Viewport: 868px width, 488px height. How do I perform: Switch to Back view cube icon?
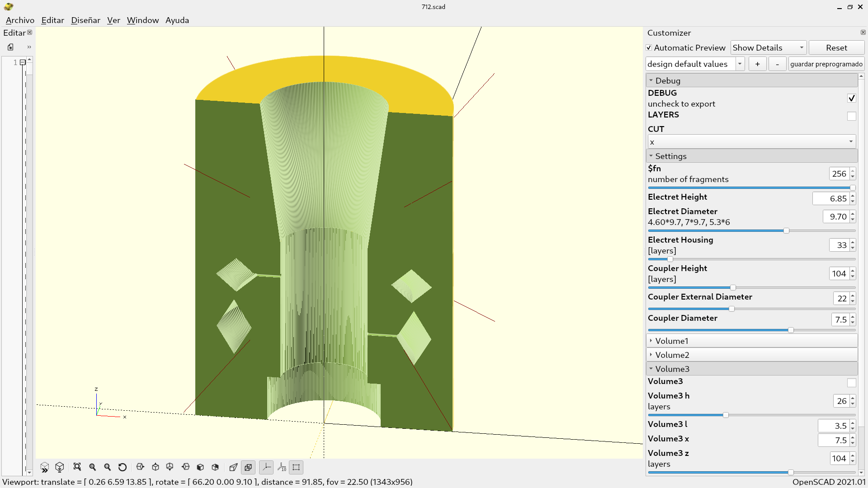[x=215, y=467]
